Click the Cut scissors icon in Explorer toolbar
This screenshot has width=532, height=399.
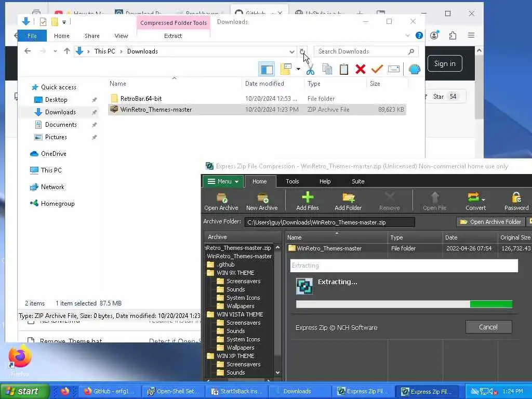[310, 69]
